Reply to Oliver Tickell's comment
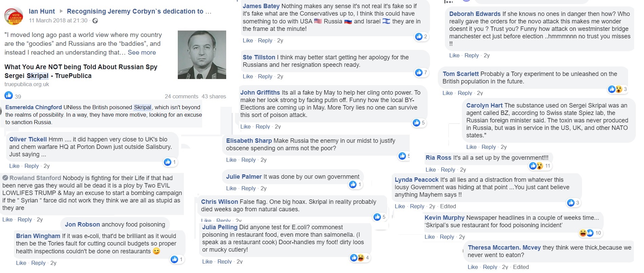 (x=31, y=166)
